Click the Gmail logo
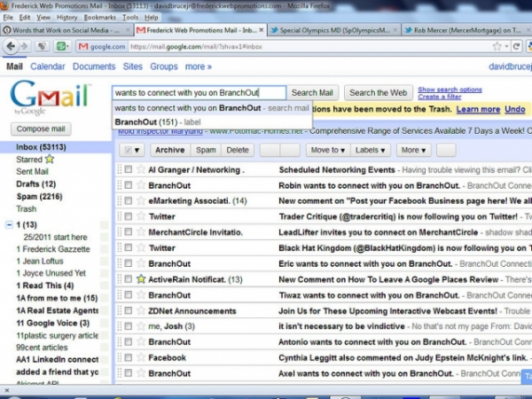This screenshot has height=399, width=532. coord(50,97)
